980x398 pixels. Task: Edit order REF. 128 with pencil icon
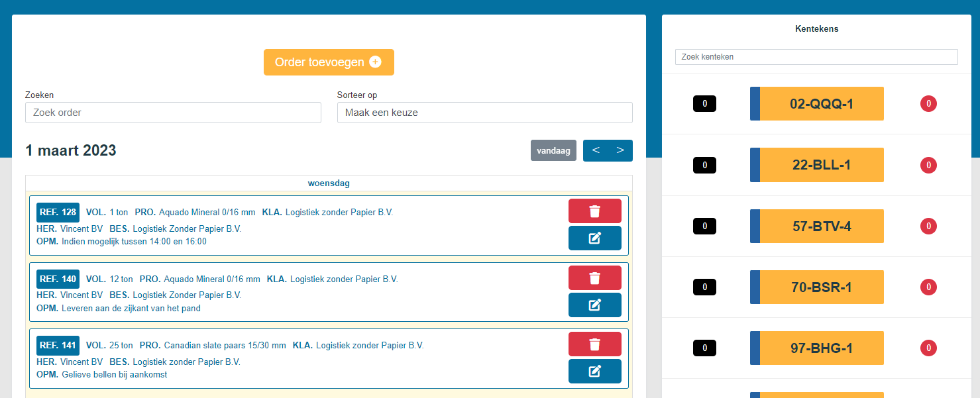click(594, 238)
